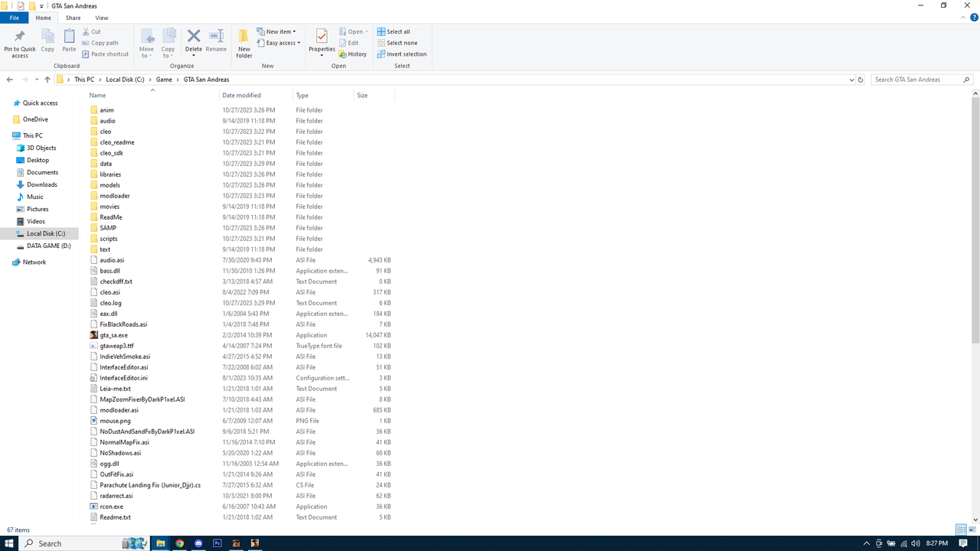
Task: Sort by the Size column header
Action: pyautogui.click(x=374, y=96)
